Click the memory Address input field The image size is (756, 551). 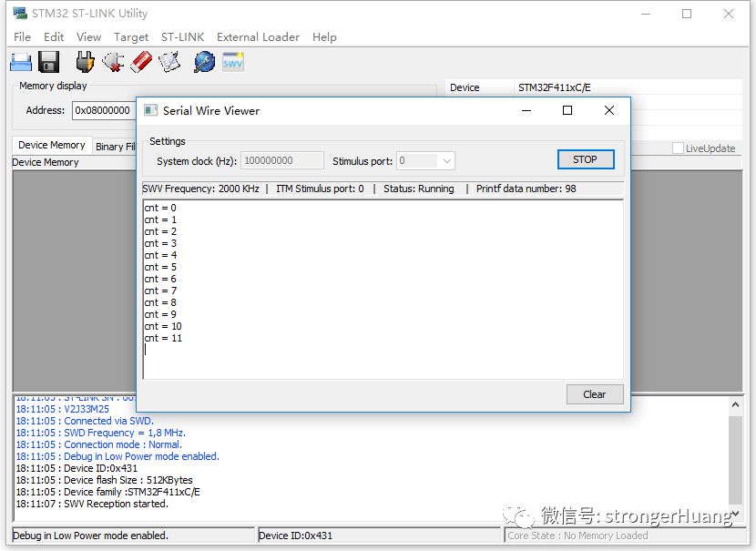[104, 110]
